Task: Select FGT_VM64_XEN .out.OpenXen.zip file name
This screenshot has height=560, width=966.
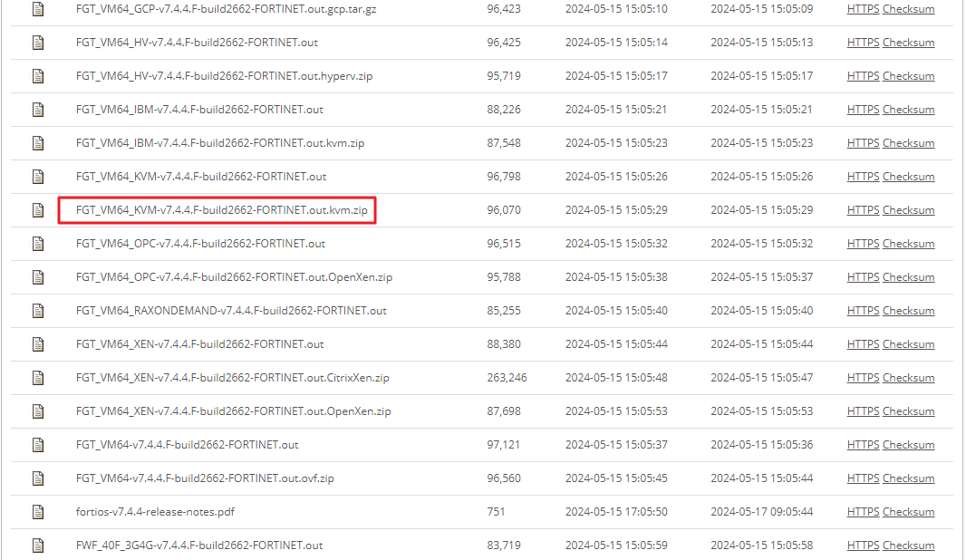Action: coord(234,411)
